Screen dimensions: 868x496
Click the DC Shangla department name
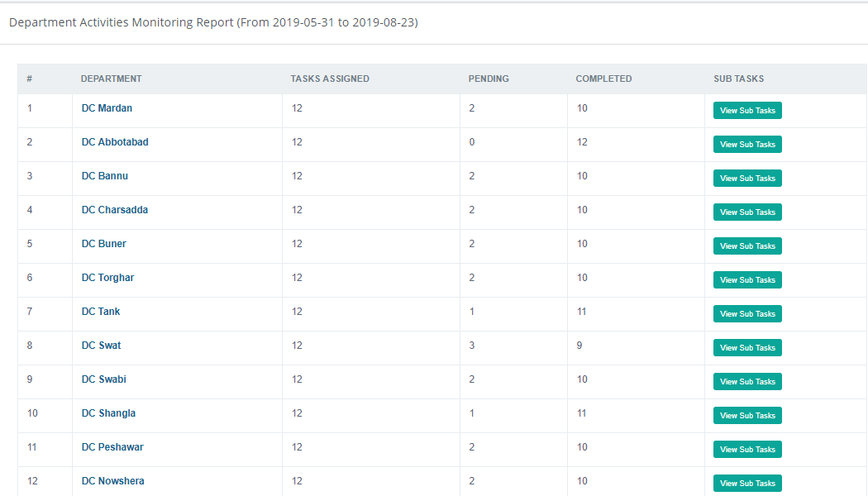[108, 413]
